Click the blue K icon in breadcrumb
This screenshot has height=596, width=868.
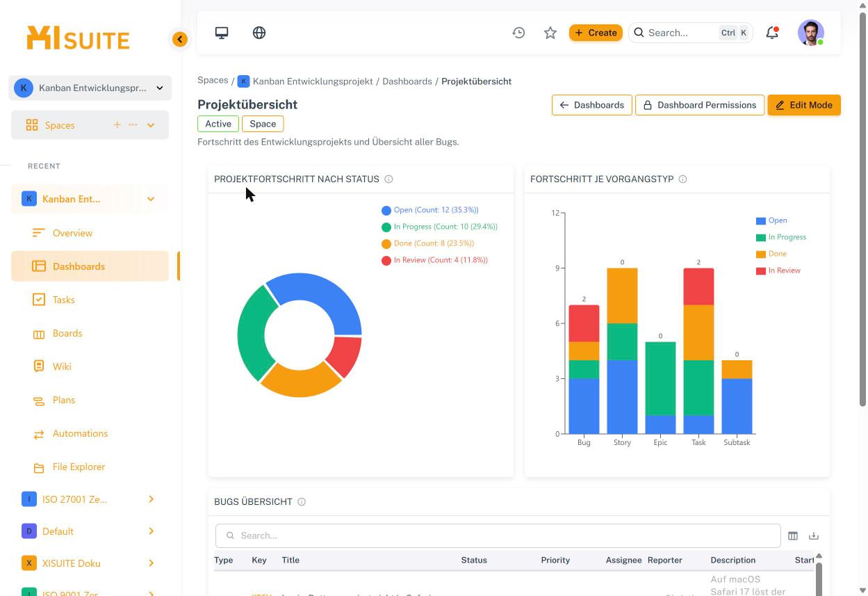point(243,81)
